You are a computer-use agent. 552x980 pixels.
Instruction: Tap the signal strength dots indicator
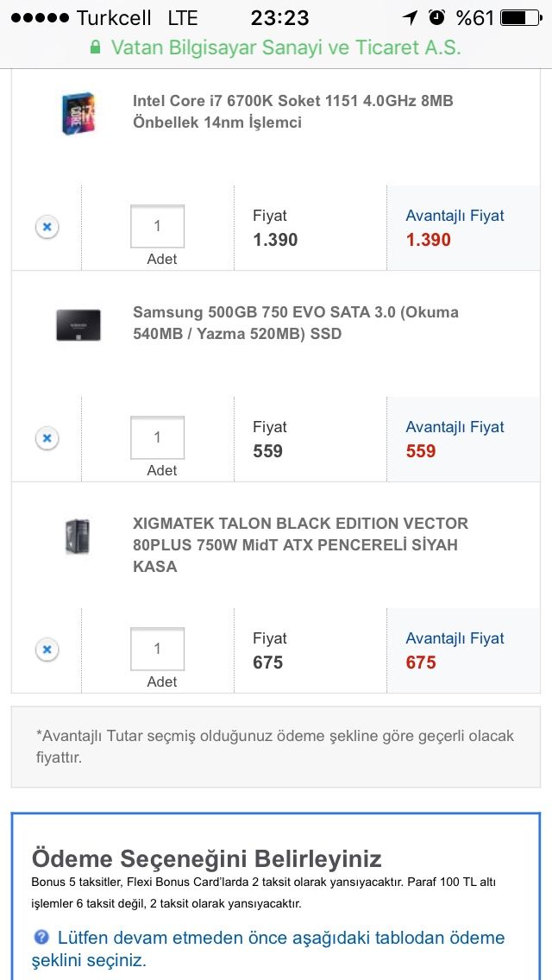(39, 17)
